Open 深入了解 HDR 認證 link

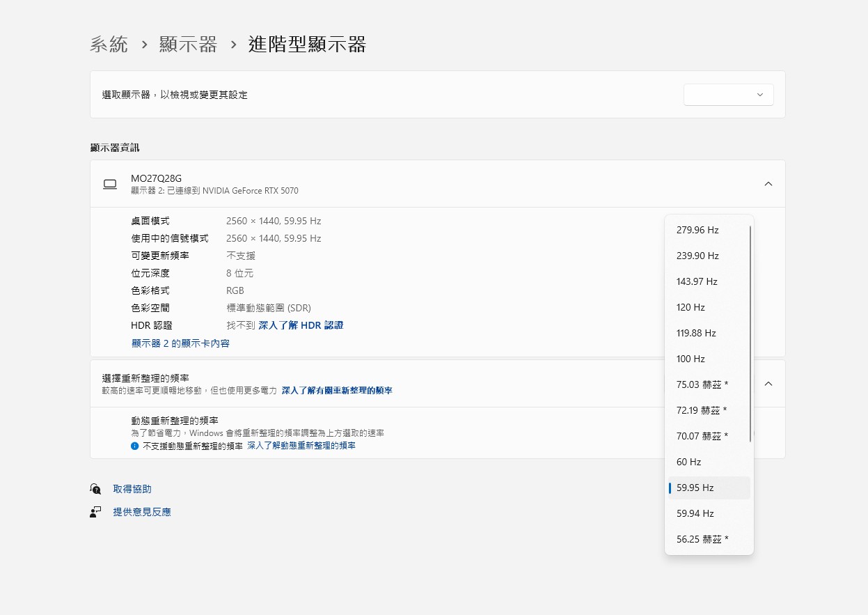(x=301, y=325)
